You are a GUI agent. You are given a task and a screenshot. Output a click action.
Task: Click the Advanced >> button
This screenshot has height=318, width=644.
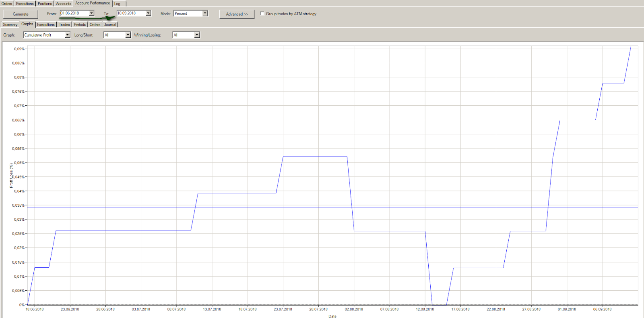coord(237,14)
